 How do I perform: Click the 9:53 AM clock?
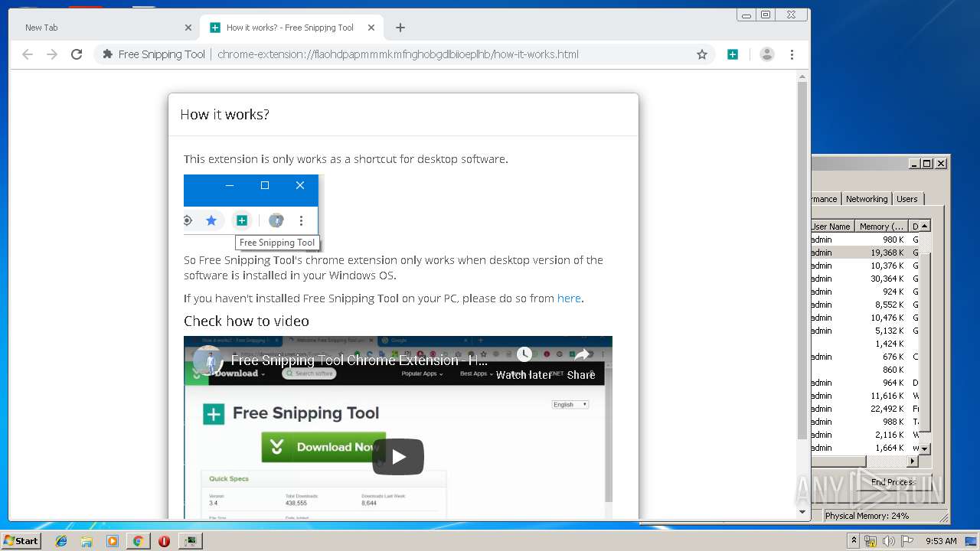point(941,541)
